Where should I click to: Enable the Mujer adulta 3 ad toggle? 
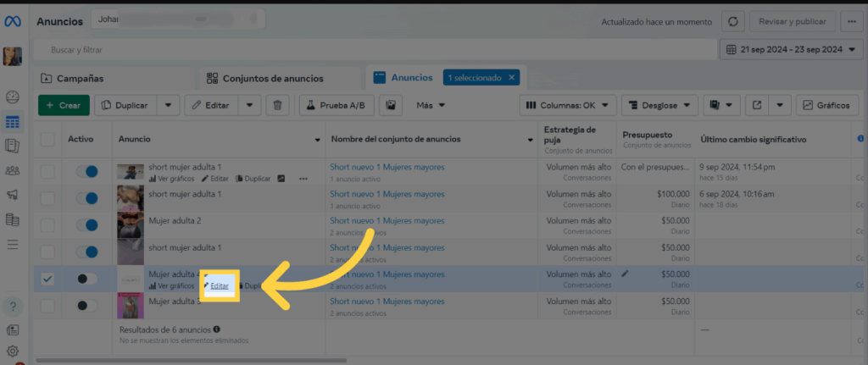(86, 305)
